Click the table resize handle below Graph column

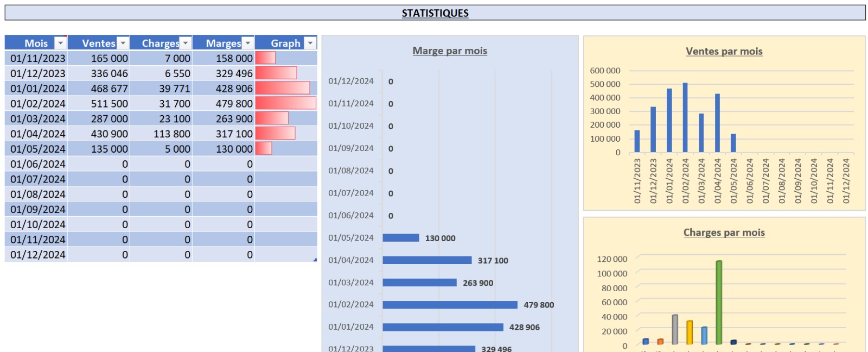pyautogui.click(x=315, y=260)
